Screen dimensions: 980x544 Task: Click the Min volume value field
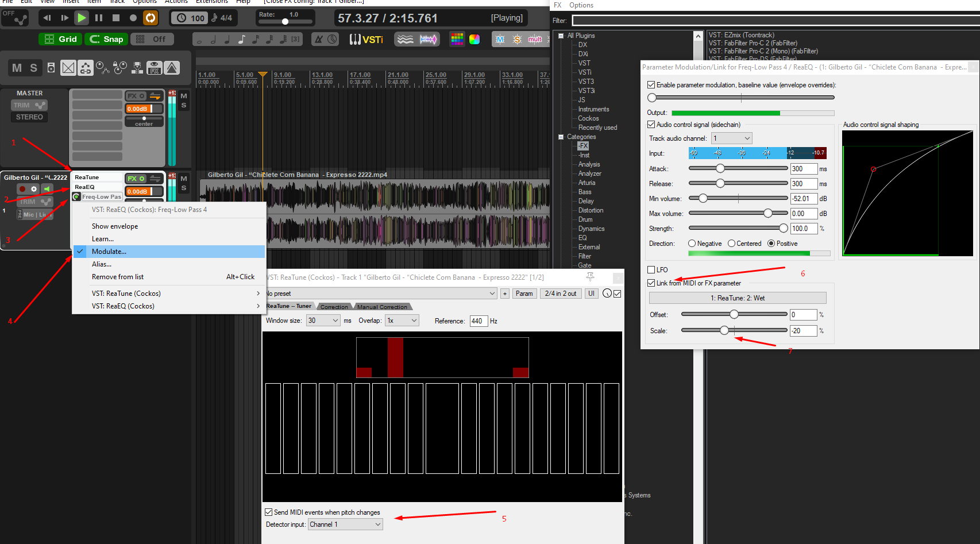tap(804, 199)
